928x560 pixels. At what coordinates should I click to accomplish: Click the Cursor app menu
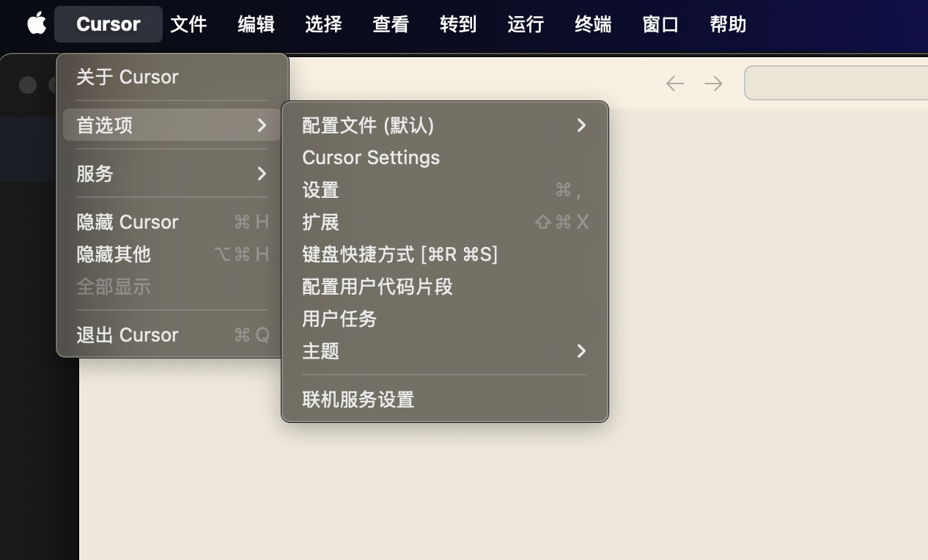coord(108,24)
